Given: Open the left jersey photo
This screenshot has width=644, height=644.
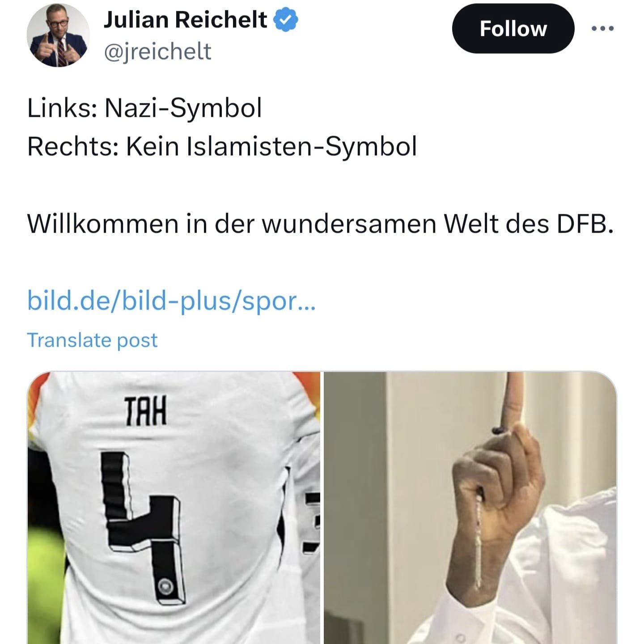Looking at the screenshot, I should click(174, 508).
